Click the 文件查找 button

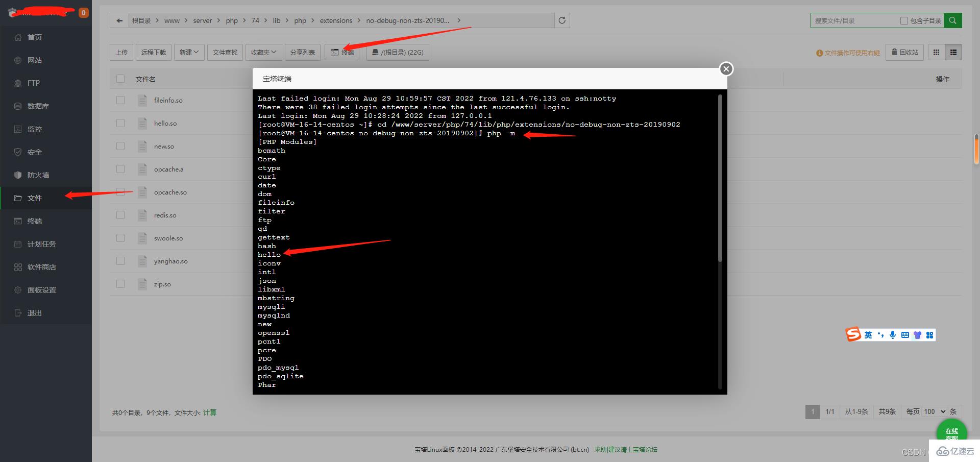[x=225, y=52]
